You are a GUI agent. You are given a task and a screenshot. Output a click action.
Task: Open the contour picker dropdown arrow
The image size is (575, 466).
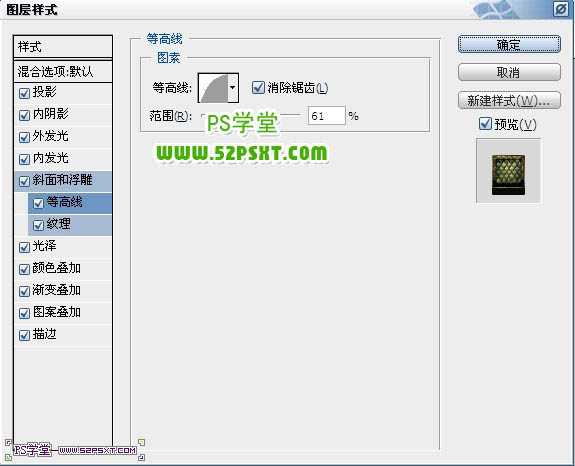click(x=233, y=88)
